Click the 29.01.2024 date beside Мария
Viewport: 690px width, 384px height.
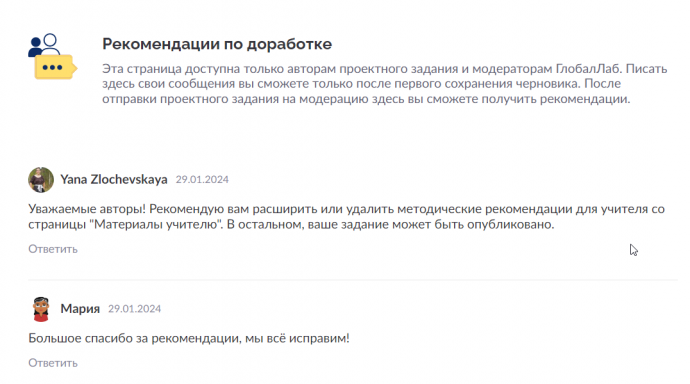pos(135,309)
